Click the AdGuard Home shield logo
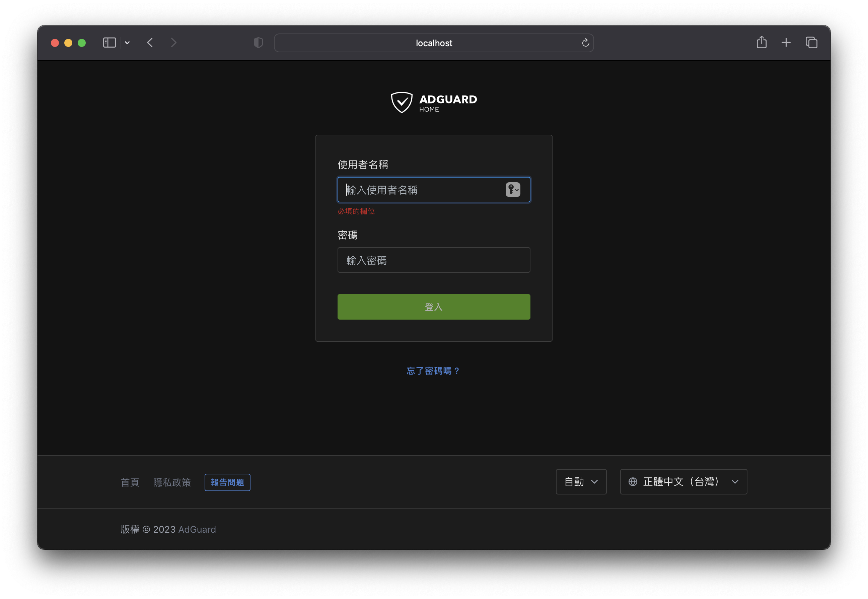Image resolution: width=868 pixels, height=599 pixels. pos(402,103)
